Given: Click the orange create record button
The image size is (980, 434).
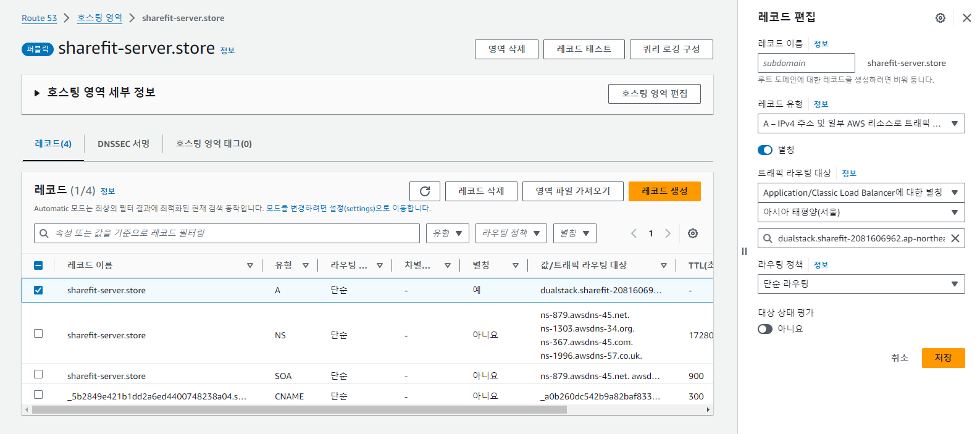Looking at the screenshot, I should tap(664, 191).
